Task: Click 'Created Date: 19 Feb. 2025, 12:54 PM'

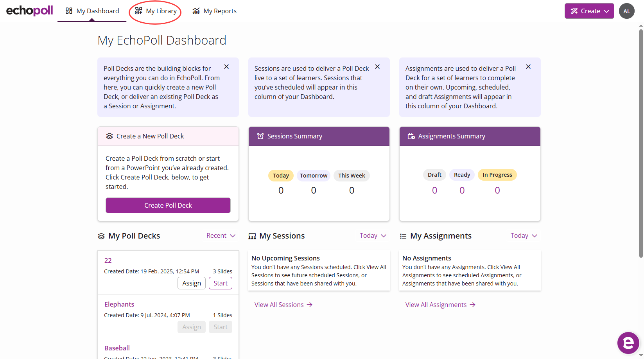Action: click(152, 271)
